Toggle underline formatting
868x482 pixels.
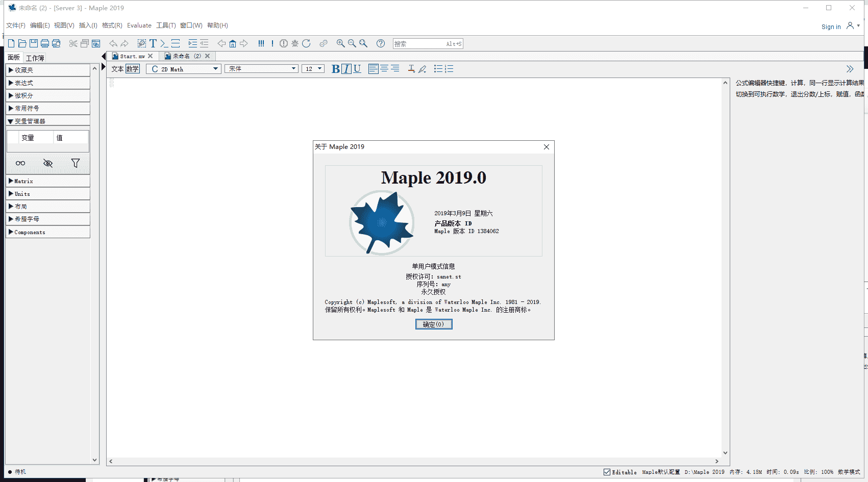pyautogui.click(x=357, y=68)
